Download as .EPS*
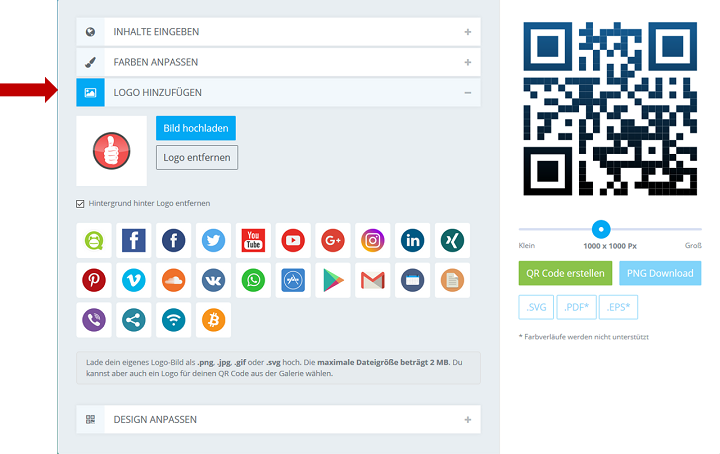Image resolution: width=720 pixels, height=454 pixels. [x=619, y=307]
